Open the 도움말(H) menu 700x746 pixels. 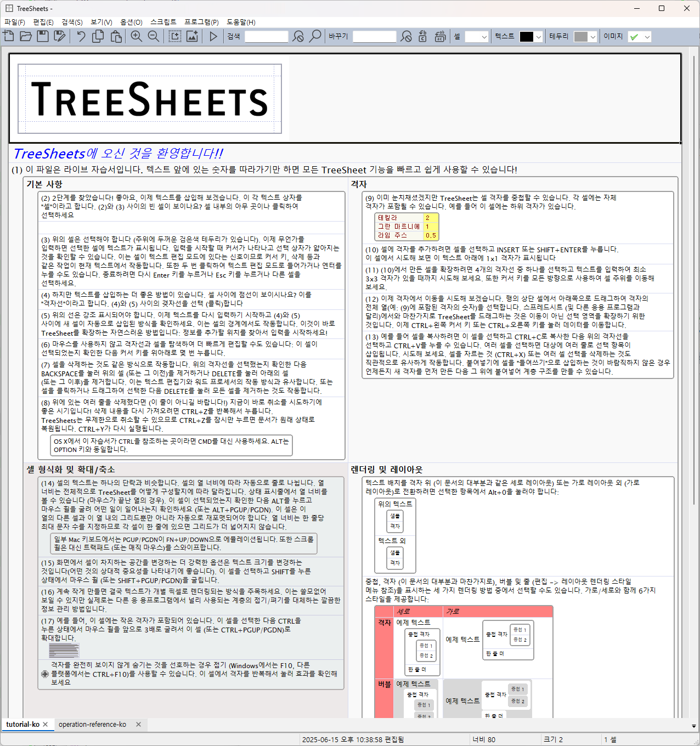241,22
